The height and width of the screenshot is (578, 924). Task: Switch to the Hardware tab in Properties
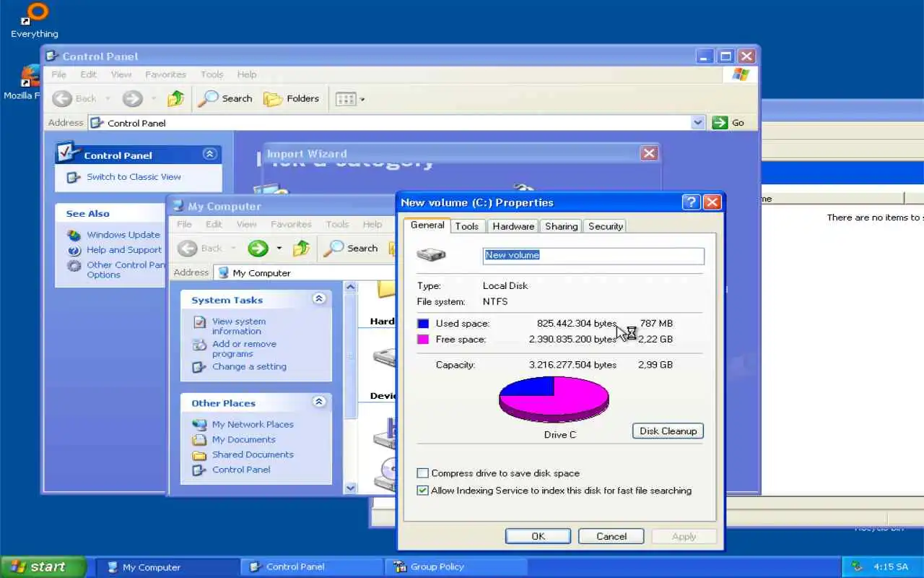click(x=513, y=226)
